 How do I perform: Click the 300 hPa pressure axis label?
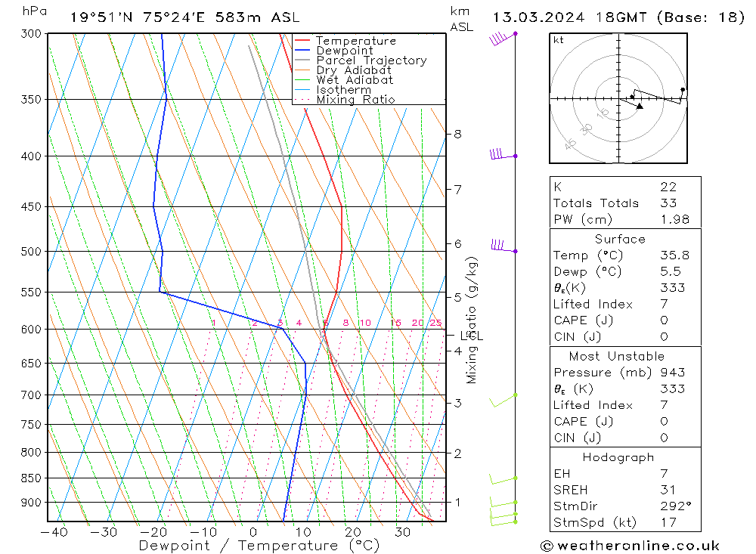click(x=31, y=34)
